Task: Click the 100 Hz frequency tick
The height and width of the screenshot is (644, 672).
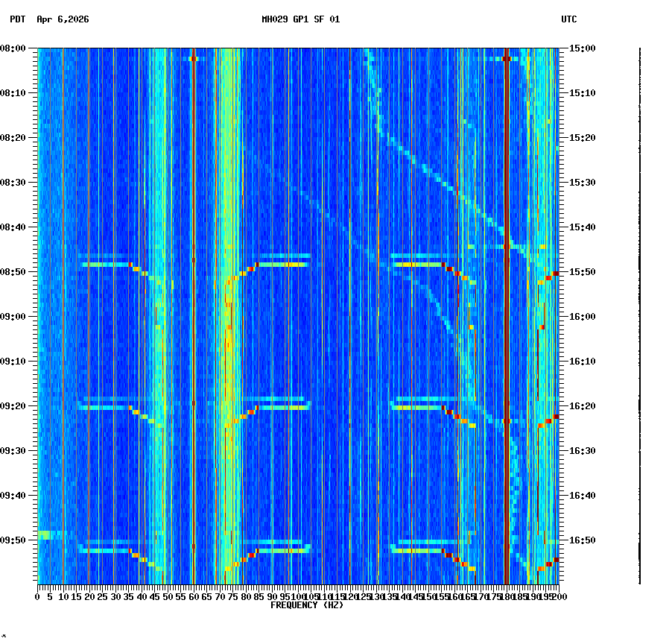Action: click(x=299, y=597)
